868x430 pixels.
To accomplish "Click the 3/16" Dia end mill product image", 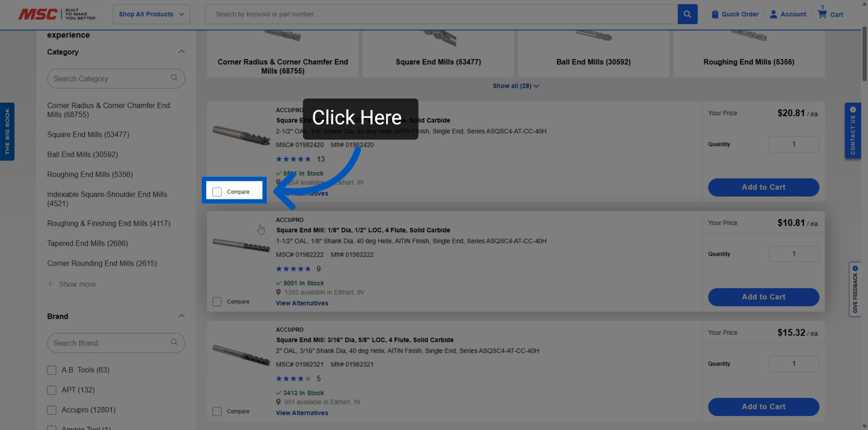I will [x=241, y=355].
